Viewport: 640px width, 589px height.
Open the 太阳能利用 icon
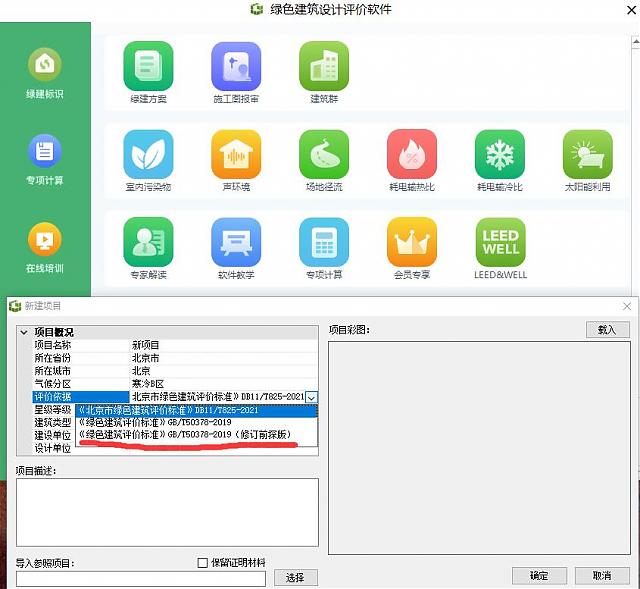pos(587,154)
